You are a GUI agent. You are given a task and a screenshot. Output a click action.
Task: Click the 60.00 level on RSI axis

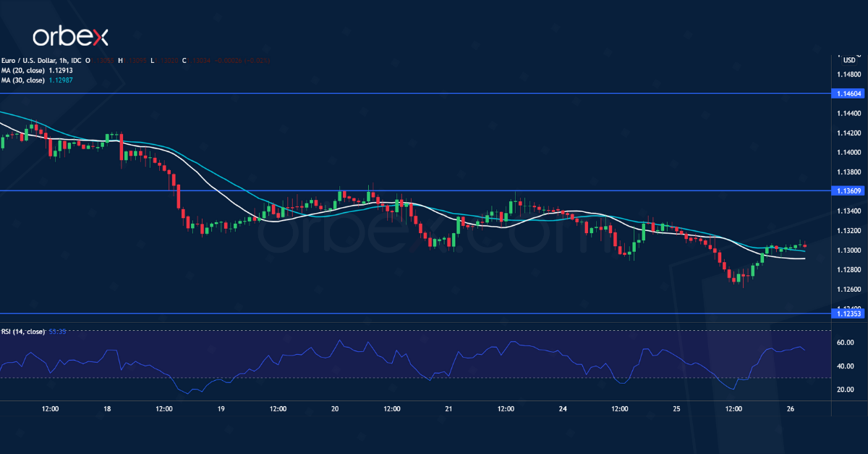(x=846, y=343)
